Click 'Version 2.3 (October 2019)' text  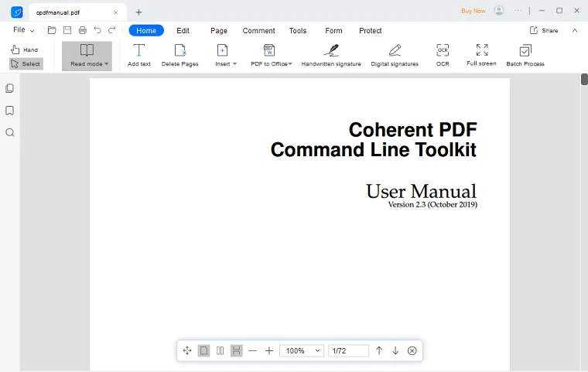coord(432,204)
